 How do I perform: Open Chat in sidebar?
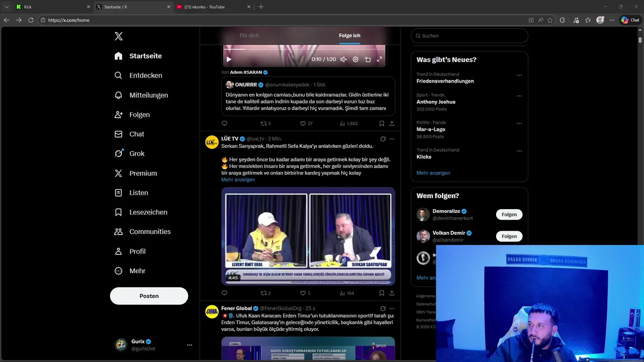pos(129,134)
